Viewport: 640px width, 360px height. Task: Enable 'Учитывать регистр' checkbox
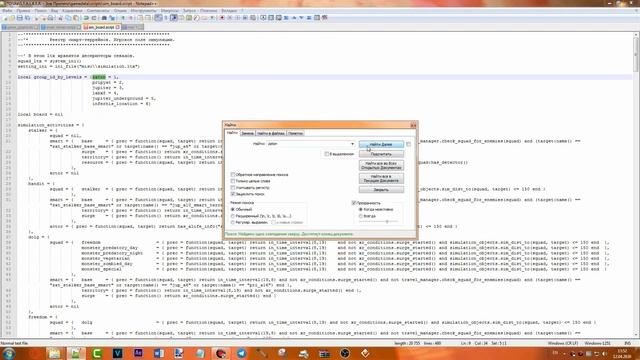click(233, 188)
